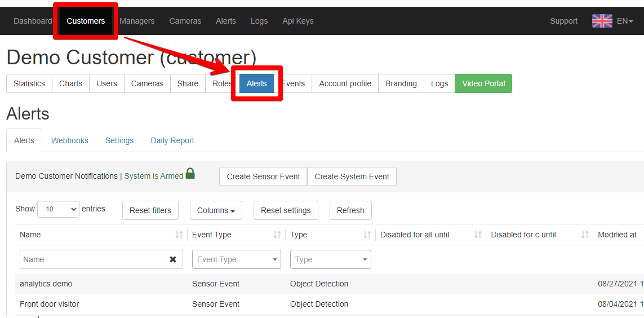Open Cameras in the top navigation bar
Viewport: 644px width, 318px height.
coord(185,21)
